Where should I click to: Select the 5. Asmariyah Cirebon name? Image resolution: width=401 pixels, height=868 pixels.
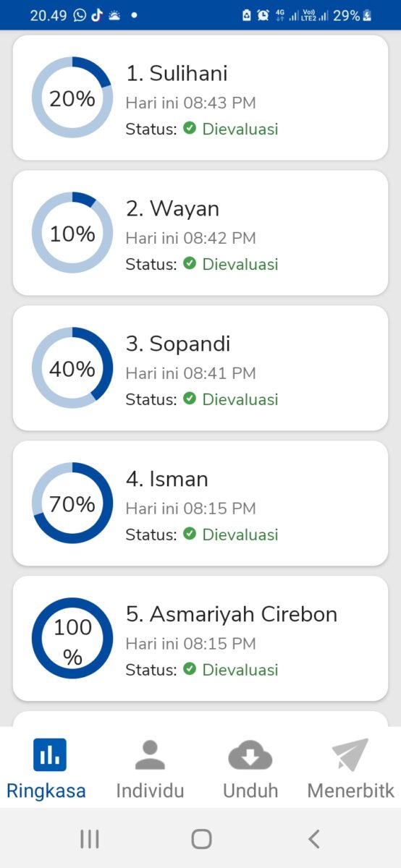coord(232,615)
